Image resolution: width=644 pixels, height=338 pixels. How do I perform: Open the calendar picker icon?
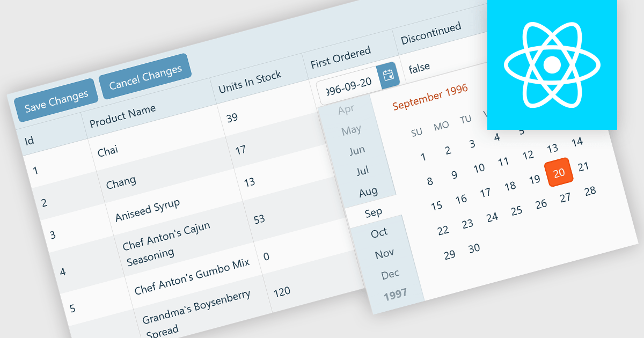[388, 76]
